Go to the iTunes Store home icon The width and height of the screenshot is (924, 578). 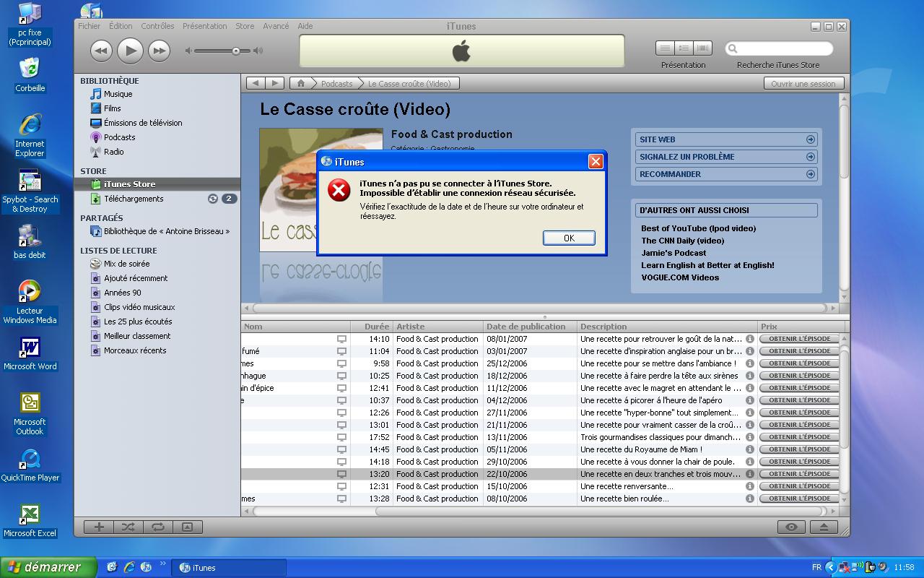302,83
